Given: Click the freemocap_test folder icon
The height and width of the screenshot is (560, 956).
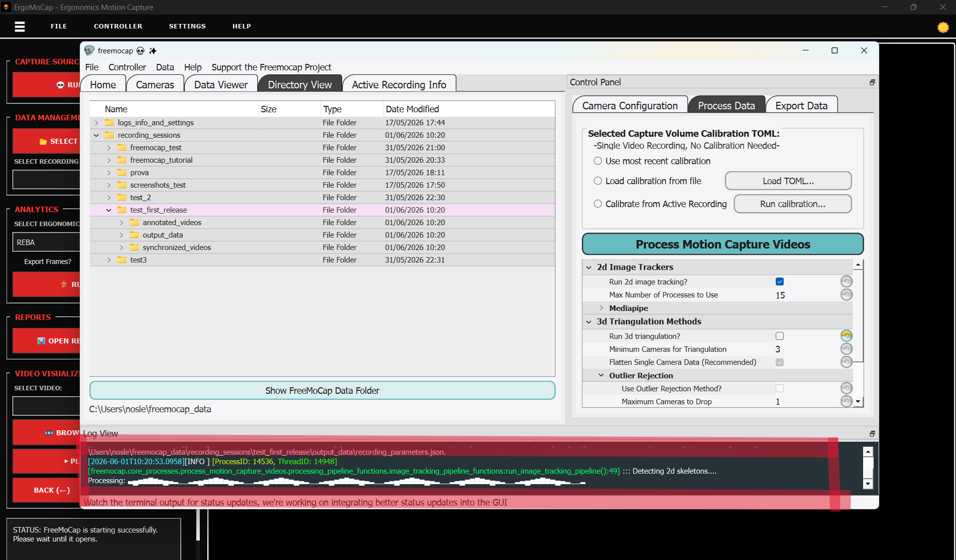Looking at the screenshot, I should [122, 147].
